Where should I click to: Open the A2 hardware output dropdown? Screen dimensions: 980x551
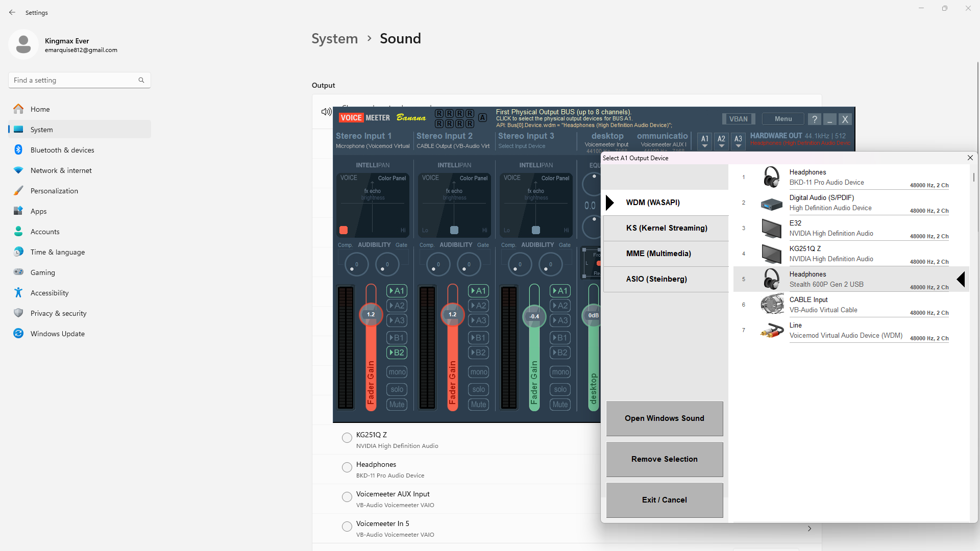coord(721,141)
